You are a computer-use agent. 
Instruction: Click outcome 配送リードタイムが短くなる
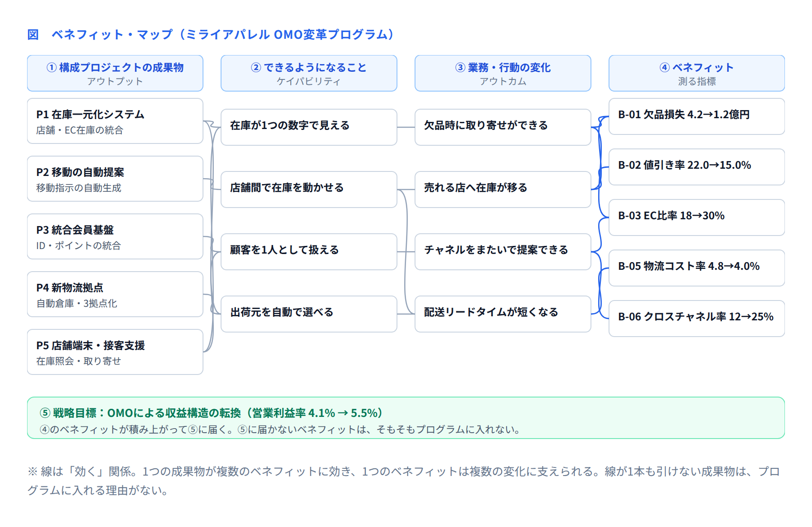[503, 314]
